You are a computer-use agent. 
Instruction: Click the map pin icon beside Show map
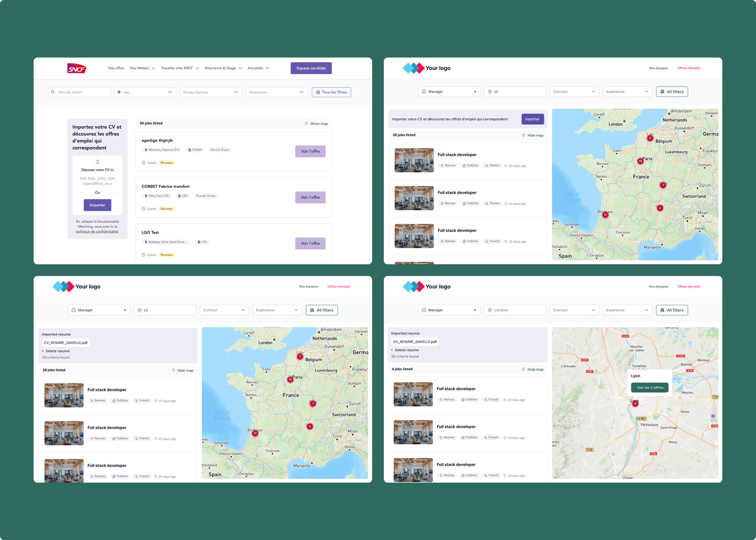pyautogui.click(x=306, y=123)
